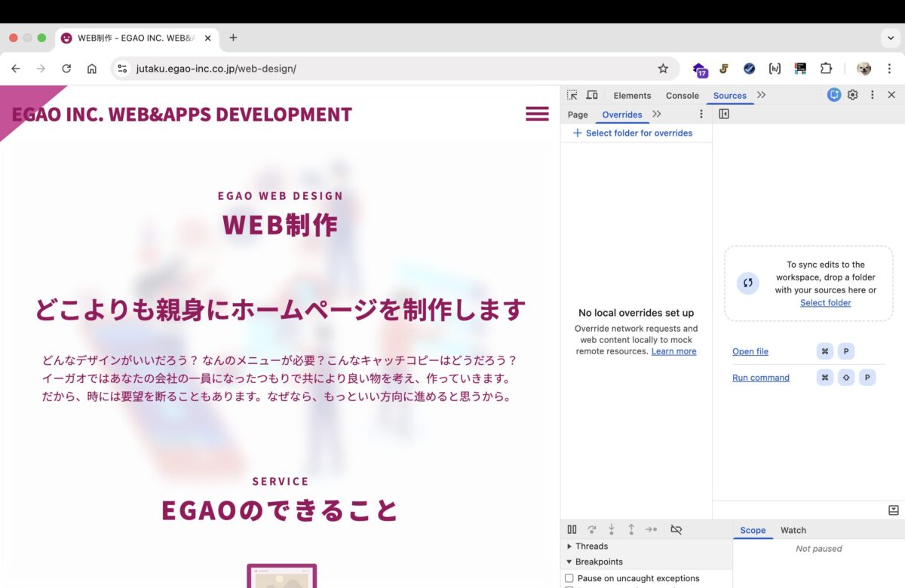Open the Console tab
The height and width of the screenshot is (588, 905).
(x=682, y=96)
